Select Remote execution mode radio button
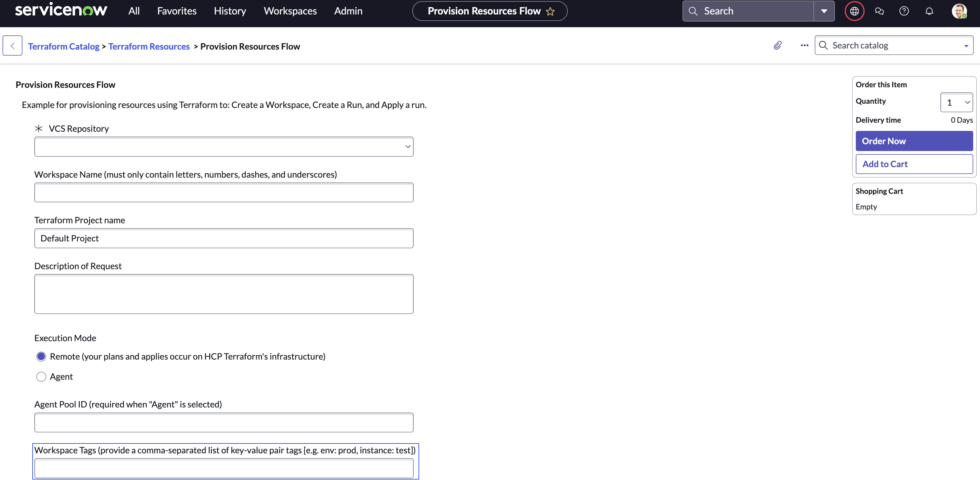 tap(41, 356)
